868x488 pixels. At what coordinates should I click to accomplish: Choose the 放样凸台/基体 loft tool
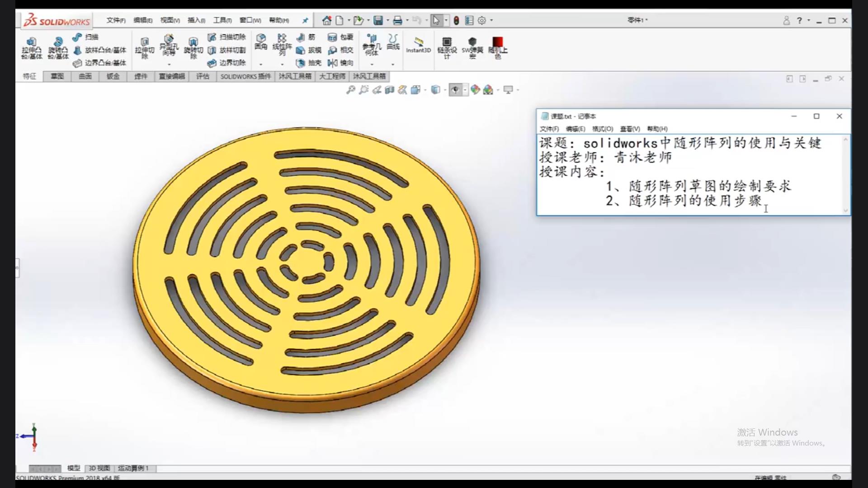point(99,50)
